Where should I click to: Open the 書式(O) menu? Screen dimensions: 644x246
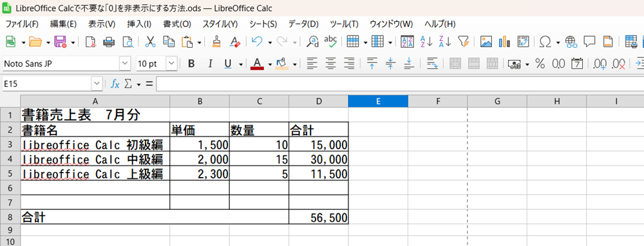click(x=177, y=24)
